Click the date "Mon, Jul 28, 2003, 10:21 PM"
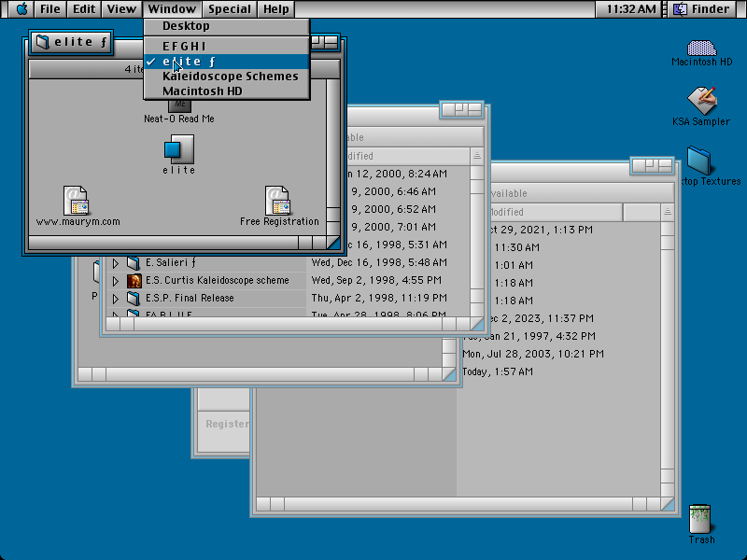 click(533, 354)
